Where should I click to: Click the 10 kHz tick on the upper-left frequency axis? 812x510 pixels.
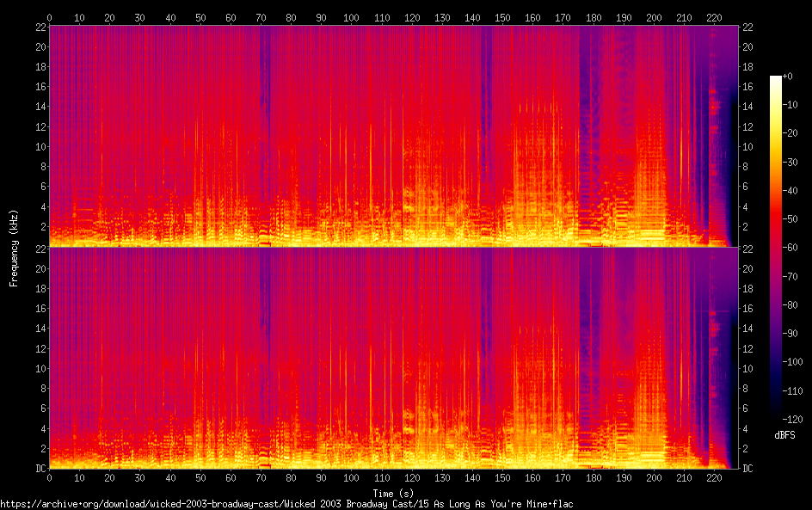tap(40, 147)
